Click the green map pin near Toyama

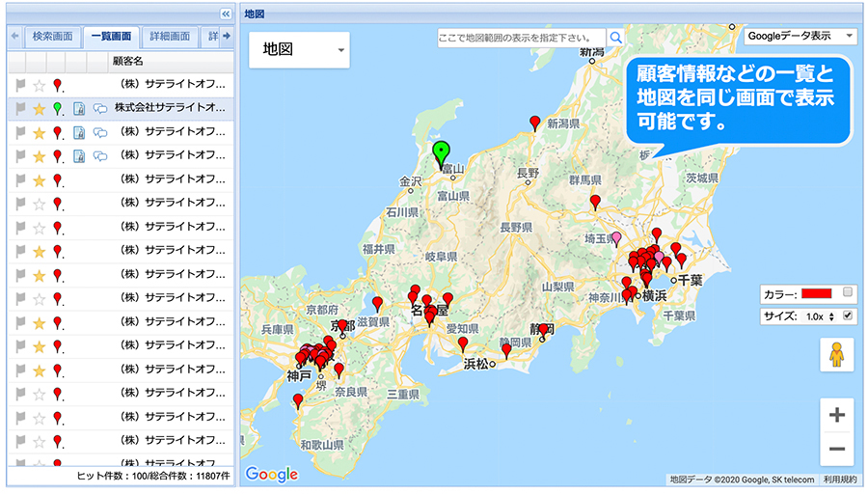click(441, 153)
